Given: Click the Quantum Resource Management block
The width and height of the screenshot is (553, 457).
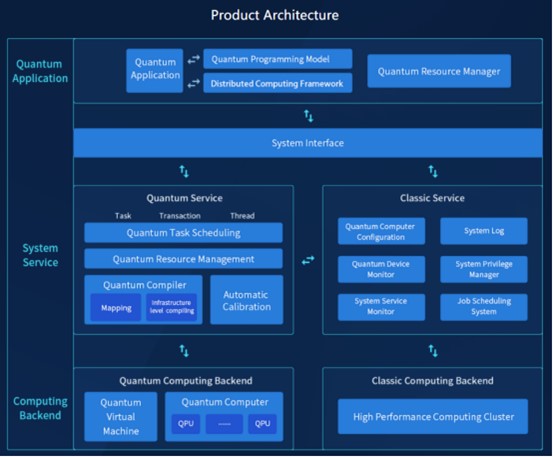Looking at the screenshot, I should click(183, 259).
